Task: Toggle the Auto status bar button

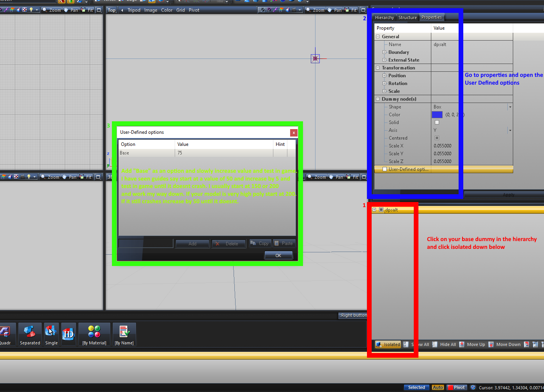Action: point(438,387)
